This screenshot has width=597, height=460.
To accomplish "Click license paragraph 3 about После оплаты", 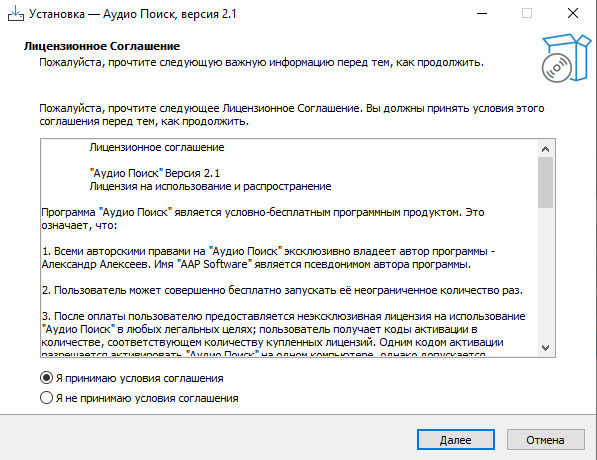I will (x=283, y=335).
